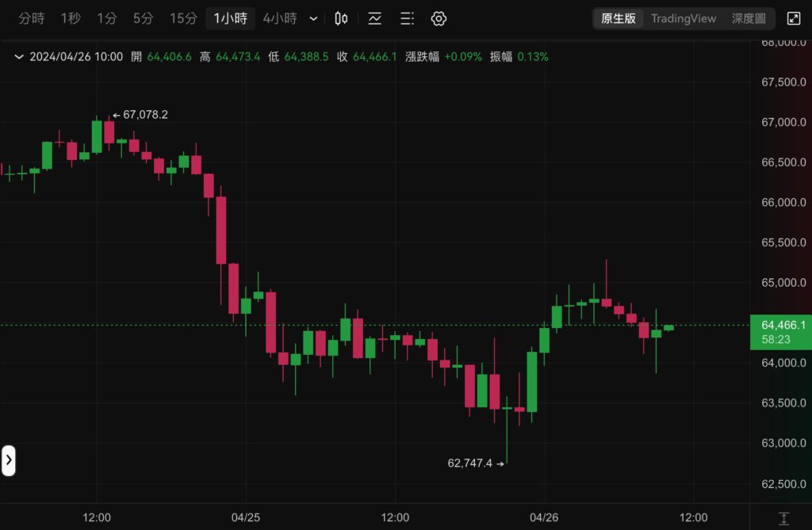Click the 62,747.4 low price marker
This screenshot has height=530, width=812.
click(x=470, y=463)
